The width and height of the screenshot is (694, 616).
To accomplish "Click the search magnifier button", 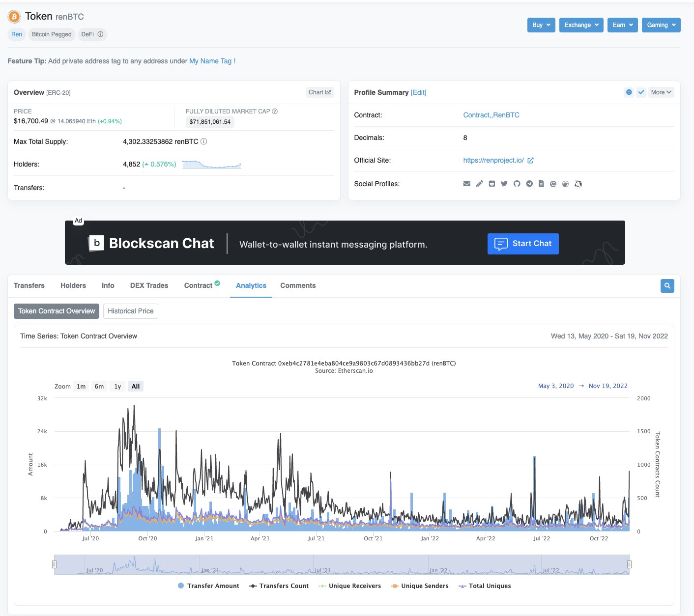I will coord(667,286).
